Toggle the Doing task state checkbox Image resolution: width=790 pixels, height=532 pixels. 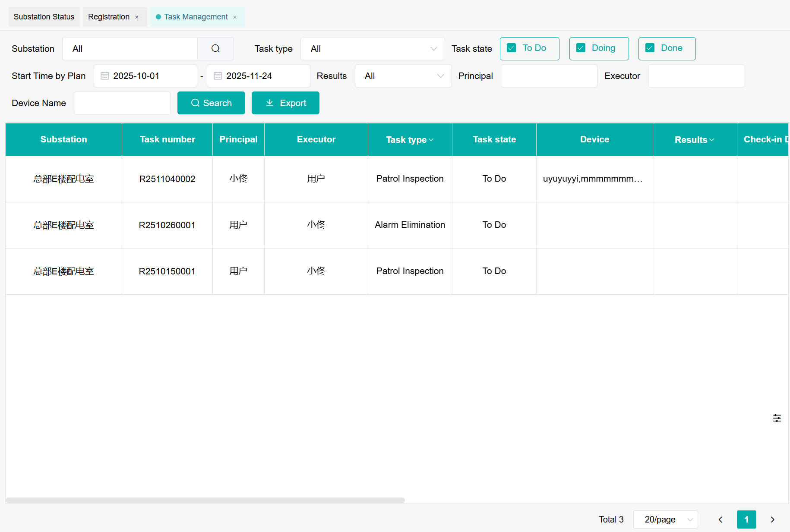(581, 48)
